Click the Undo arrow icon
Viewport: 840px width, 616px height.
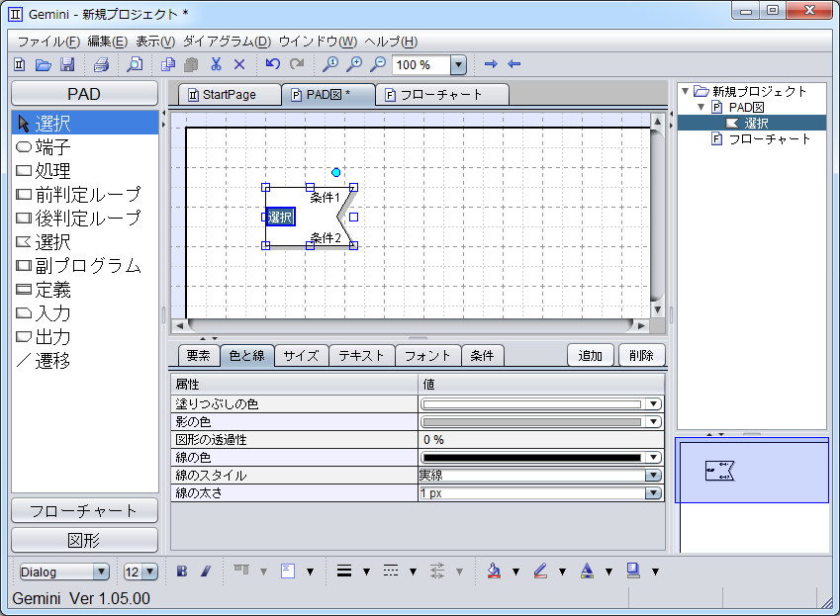tap(273, 64)
